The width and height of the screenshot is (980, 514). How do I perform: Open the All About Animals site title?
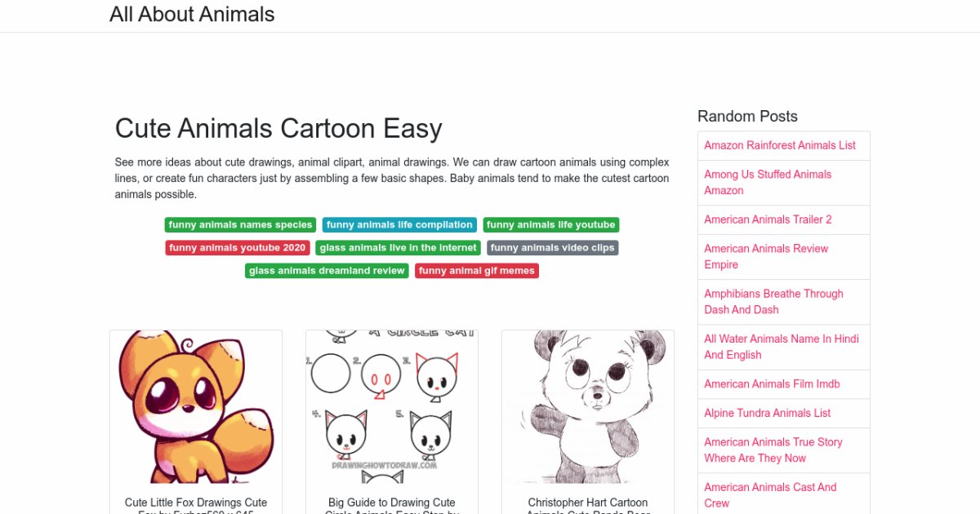[x=192, y=15]
